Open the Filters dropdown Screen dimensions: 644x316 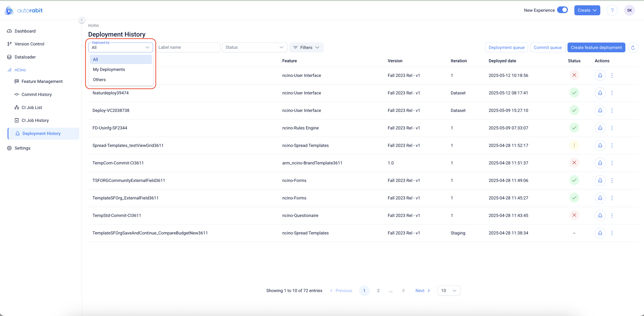pos(306,47)
